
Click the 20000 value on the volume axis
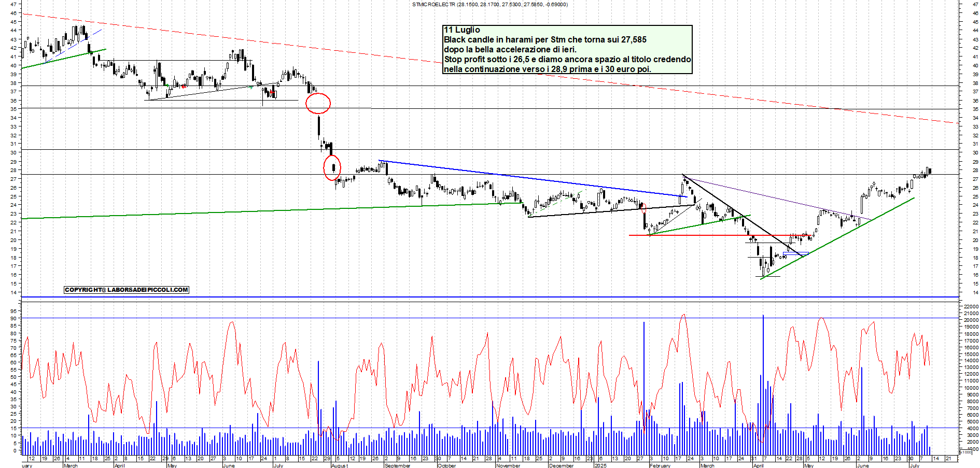[971, 320]
